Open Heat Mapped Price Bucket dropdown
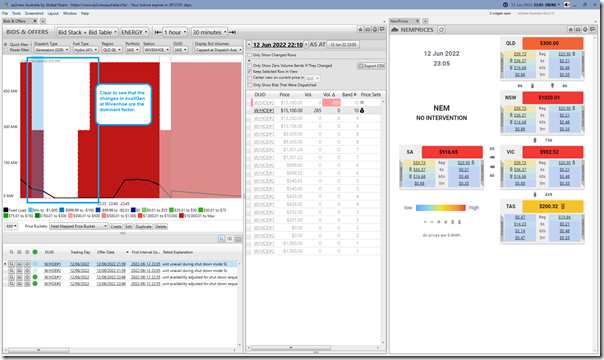604x360 pixels. click(79, 226)
